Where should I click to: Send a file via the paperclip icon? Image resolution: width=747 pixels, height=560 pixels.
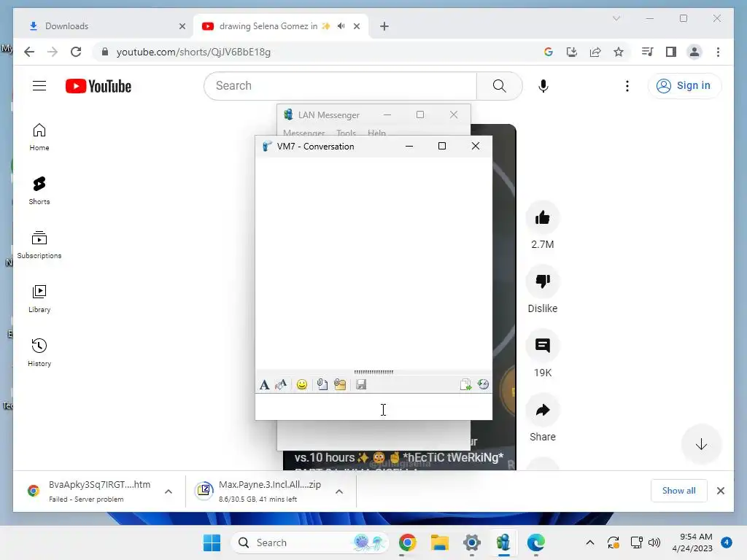tap(322, 385)
